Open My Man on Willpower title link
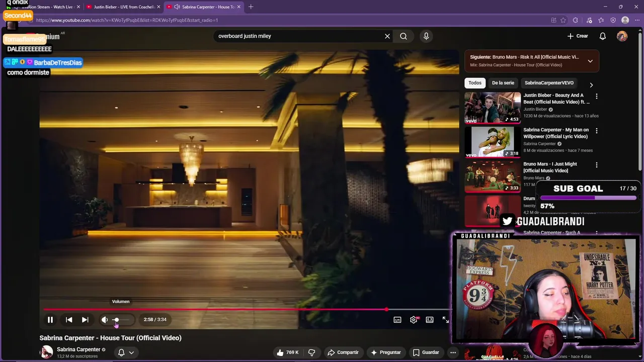 coord(556,133)
